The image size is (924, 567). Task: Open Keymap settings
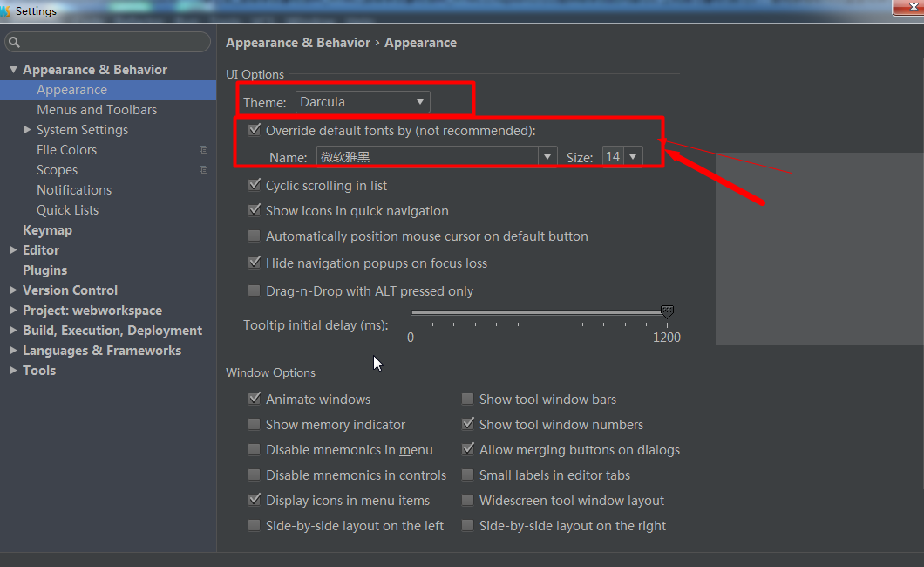click(x=47, y=230)
